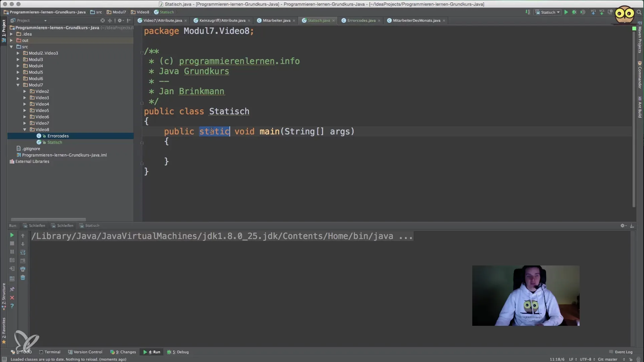The height and width of the screenshot is (362, 644).
Task: Switch to the Errorcodes.java editor tab
Action: 361,20
